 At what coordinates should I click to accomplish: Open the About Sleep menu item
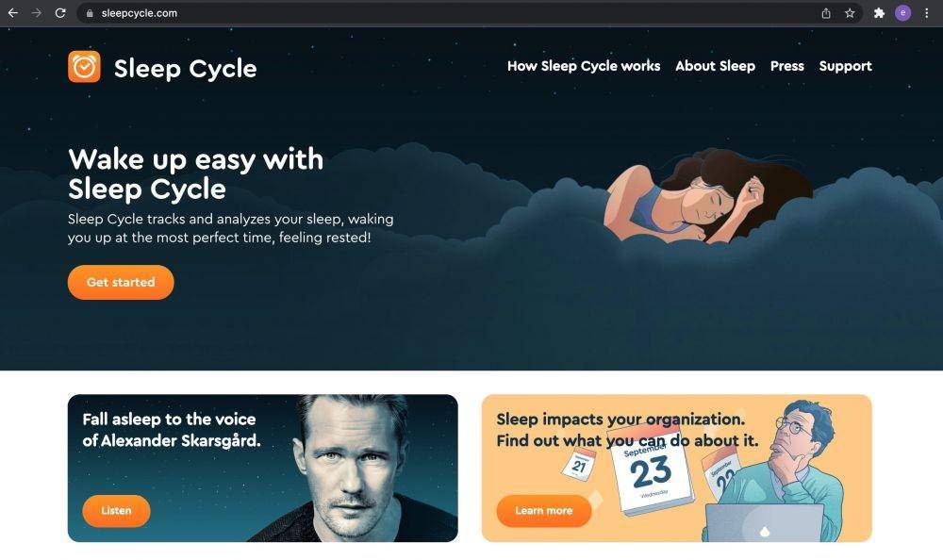tap(715, 66)
